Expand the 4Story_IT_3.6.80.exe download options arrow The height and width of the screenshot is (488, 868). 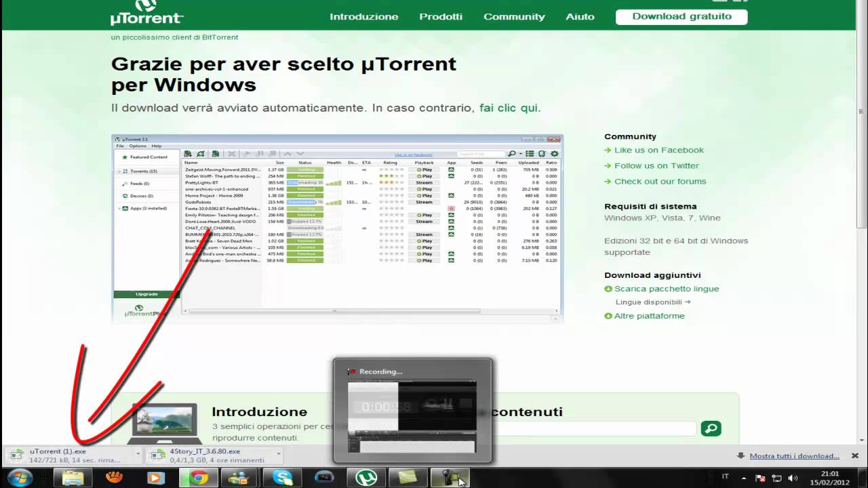[x=278, y=455]
